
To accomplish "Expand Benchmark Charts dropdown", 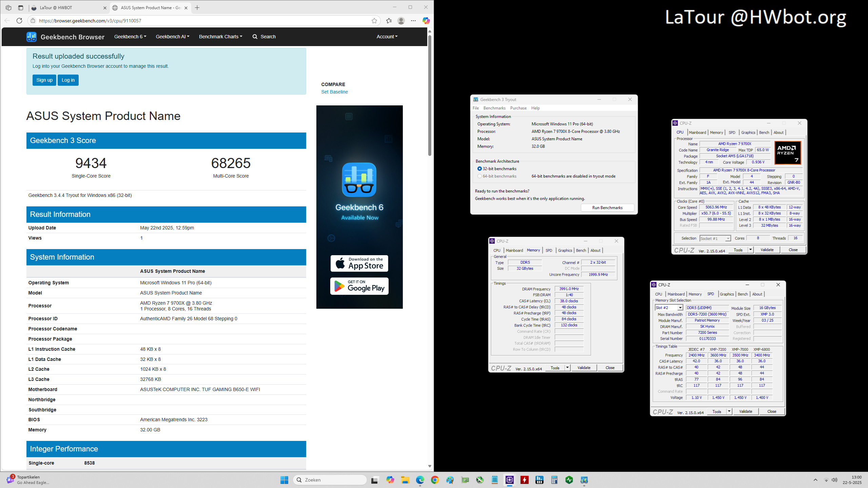I will coord(221,37).
